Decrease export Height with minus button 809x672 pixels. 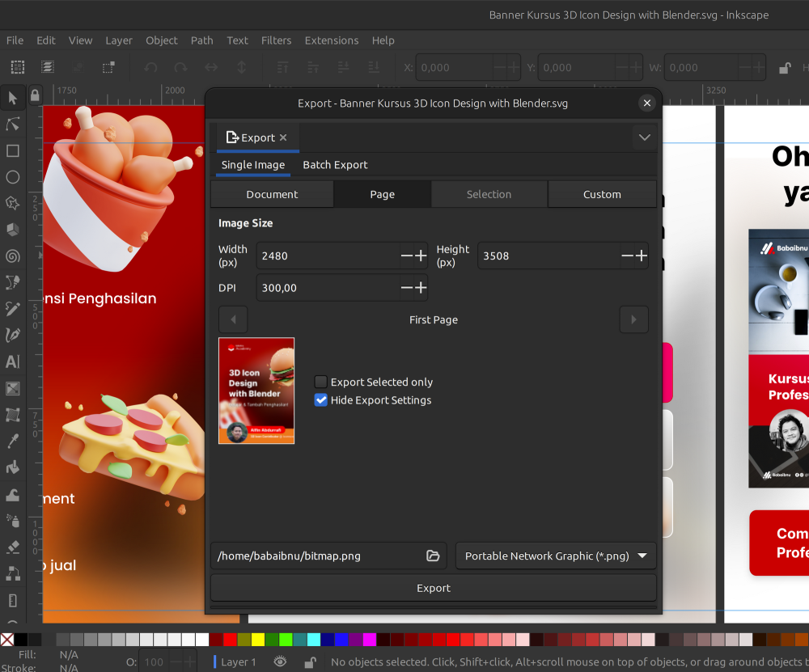628,256
